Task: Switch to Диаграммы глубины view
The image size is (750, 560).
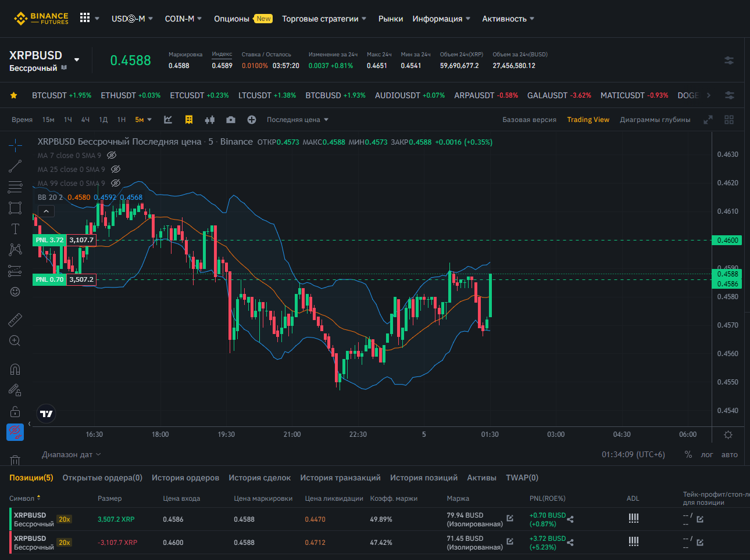Action: [x=655, y=120]
